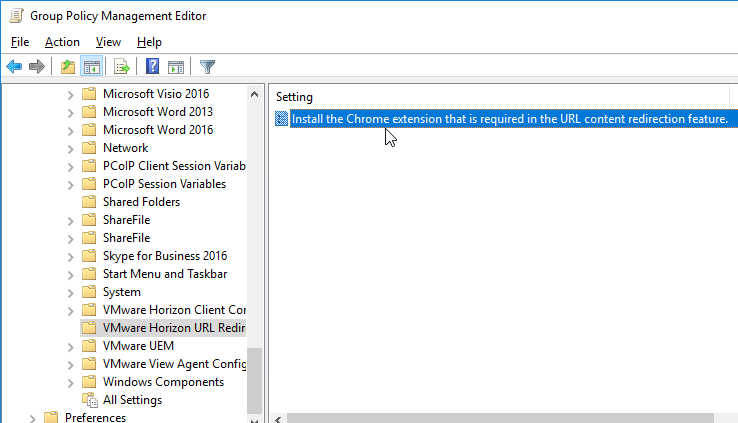Viewport: 738px width, 423px height.
Task: Click the tree pane vertical scrollbar thumb
Action: coord(254,380)
